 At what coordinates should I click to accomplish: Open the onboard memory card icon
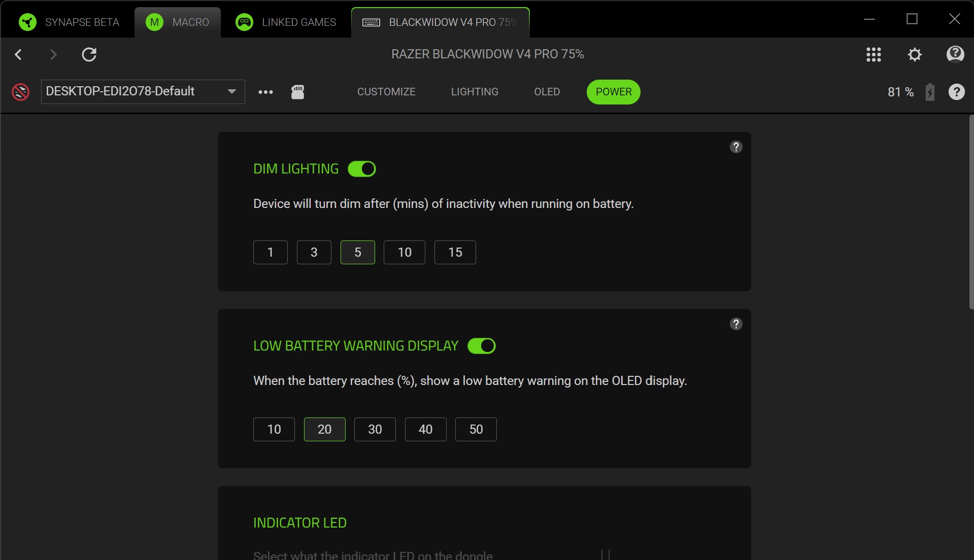(x=298, y=92)
